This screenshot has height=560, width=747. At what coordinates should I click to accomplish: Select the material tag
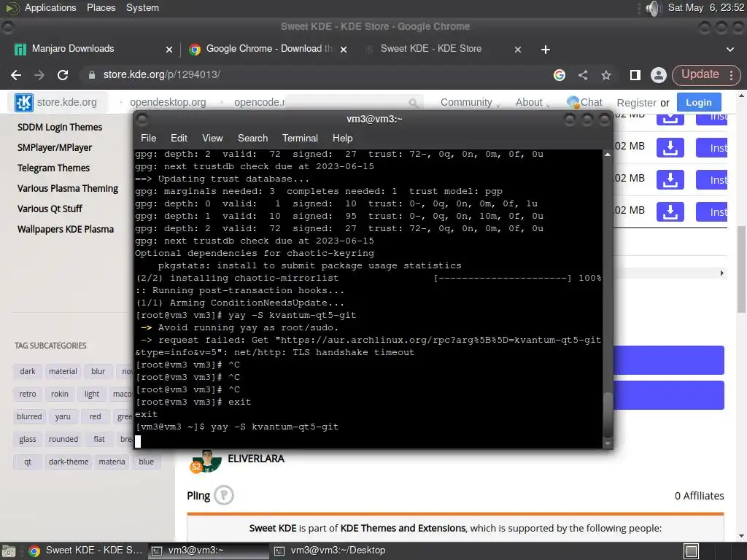click(x=63, y=371)
